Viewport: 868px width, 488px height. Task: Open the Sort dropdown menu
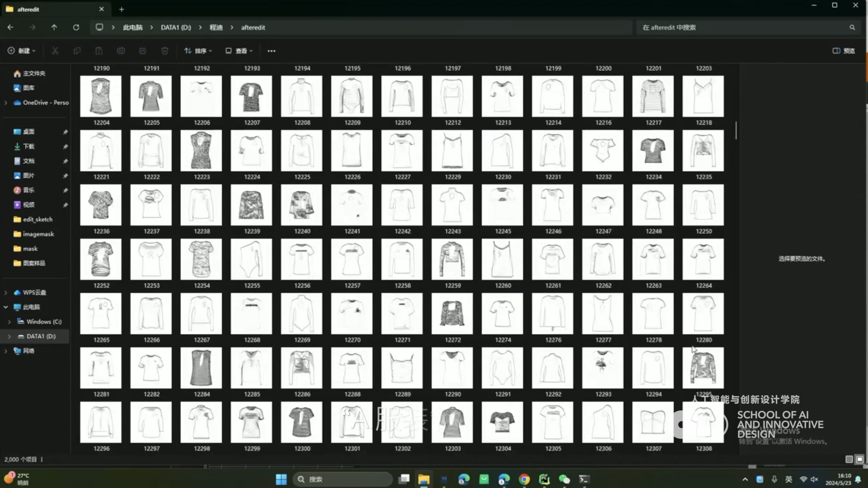click(x=198, y=51)
